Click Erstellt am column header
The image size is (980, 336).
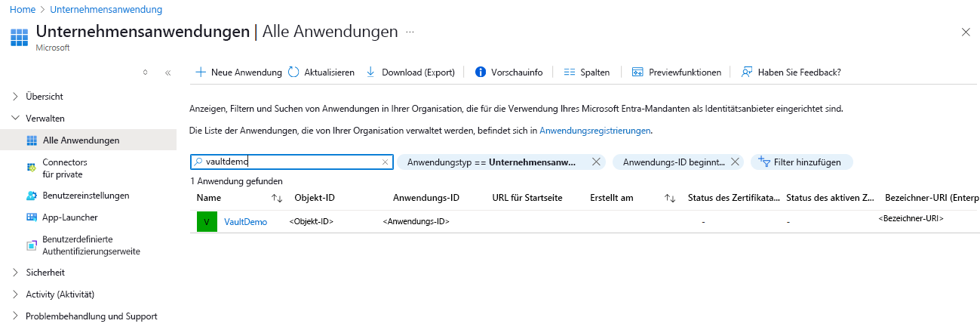pyautogui.click(x=612, y=198)
